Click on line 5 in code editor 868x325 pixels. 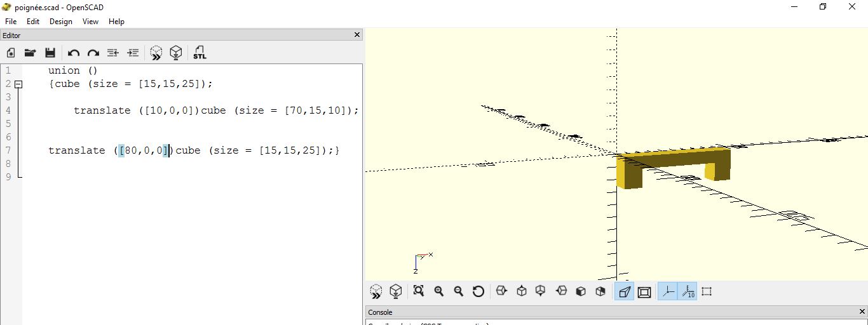(x=191, y=124)
